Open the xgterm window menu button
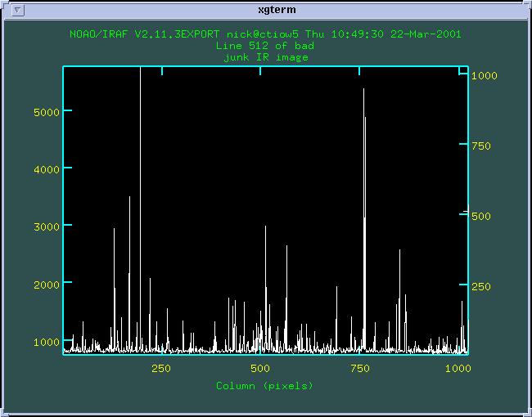This screenshot has width=532, height=417. pyautogui.click(x=18, y=10)
